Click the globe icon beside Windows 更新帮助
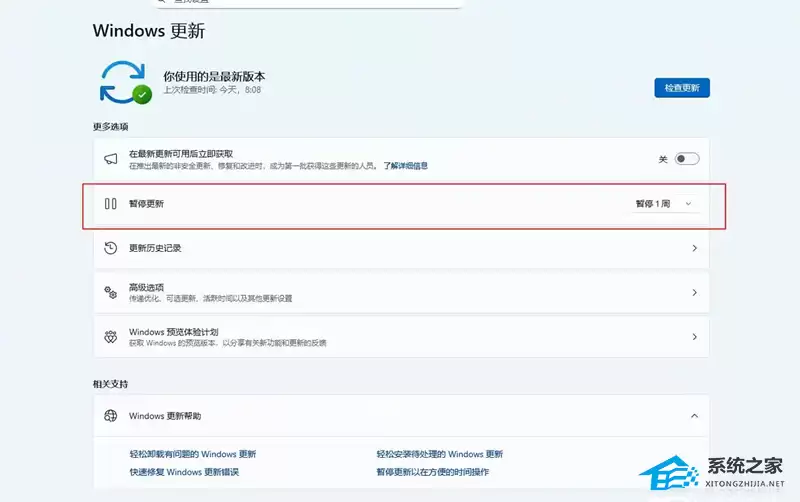The height and width of the screenshot is (502, 800). coord(111,415)
